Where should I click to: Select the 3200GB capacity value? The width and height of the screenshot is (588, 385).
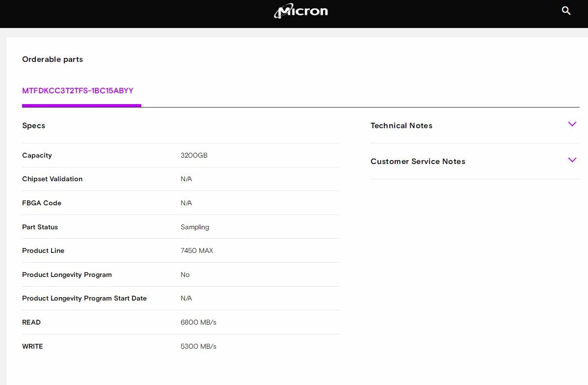(194, 155)
